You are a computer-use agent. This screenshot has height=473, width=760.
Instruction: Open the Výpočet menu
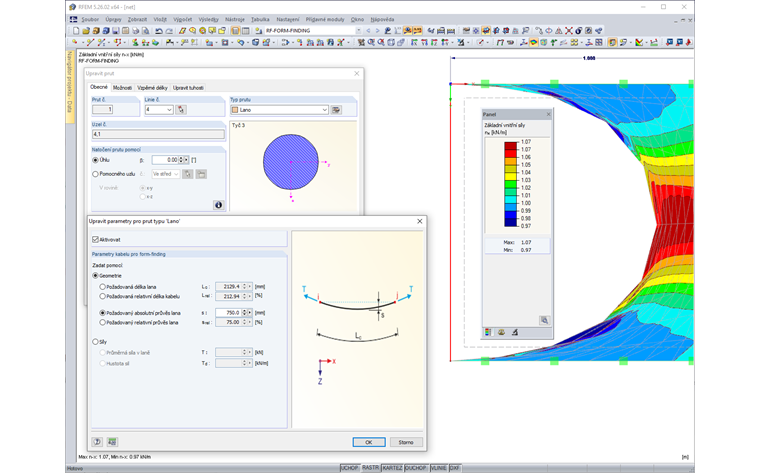(x=183, y=19)
